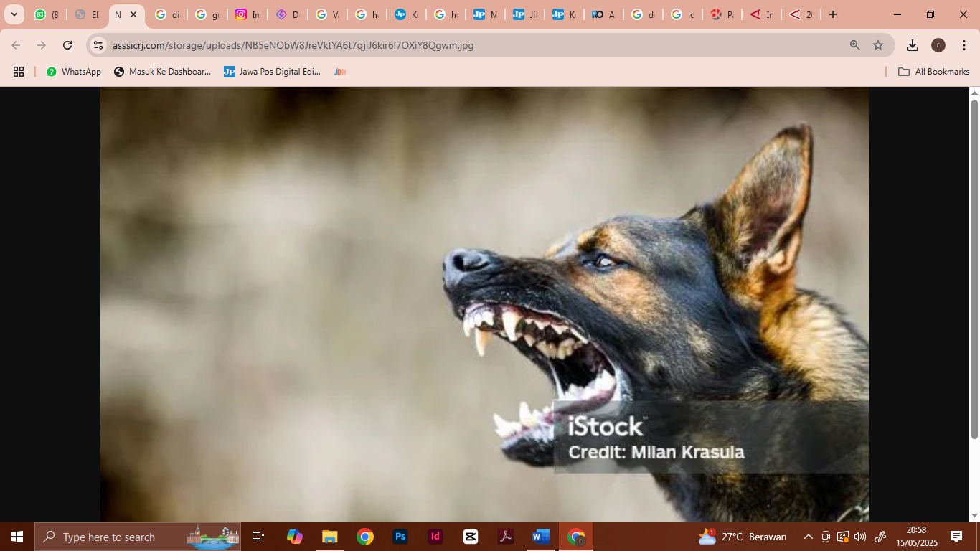The height and width of the screenshot is (551, 980).
Task: Open the Chrome downloads panel
Action: (913, 45)
